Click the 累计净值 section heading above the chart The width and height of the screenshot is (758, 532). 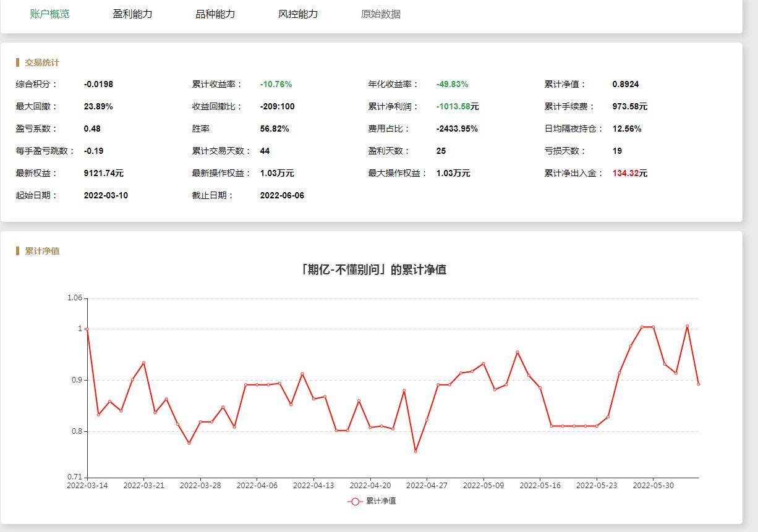42,251
